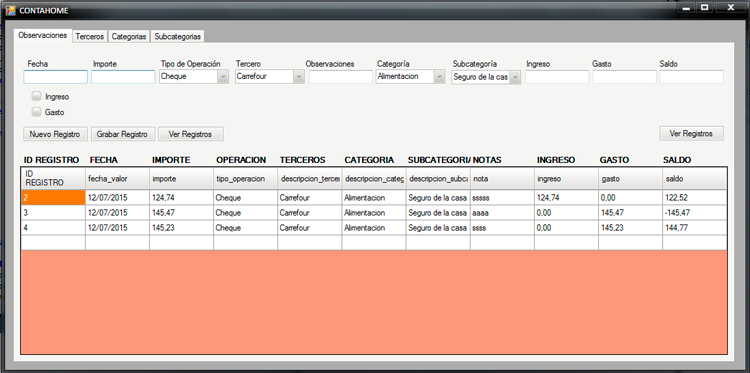The image size is (750, 373).
Task: Focus the Ingreso text field
Action: 557,77
